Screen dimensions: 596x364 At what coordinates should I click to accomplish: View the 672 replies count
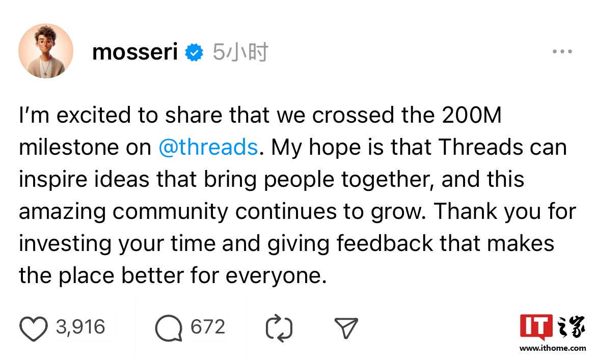(x=208, y=327)
